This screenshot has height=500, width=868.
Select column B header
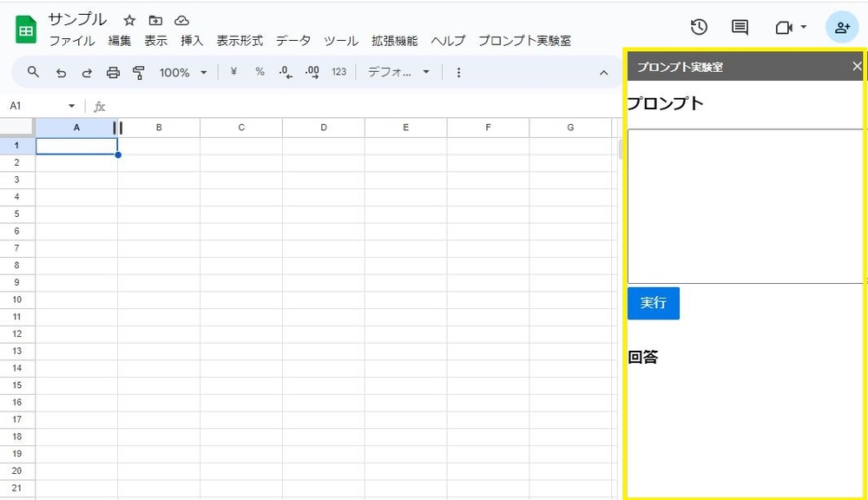click(159, 128)
